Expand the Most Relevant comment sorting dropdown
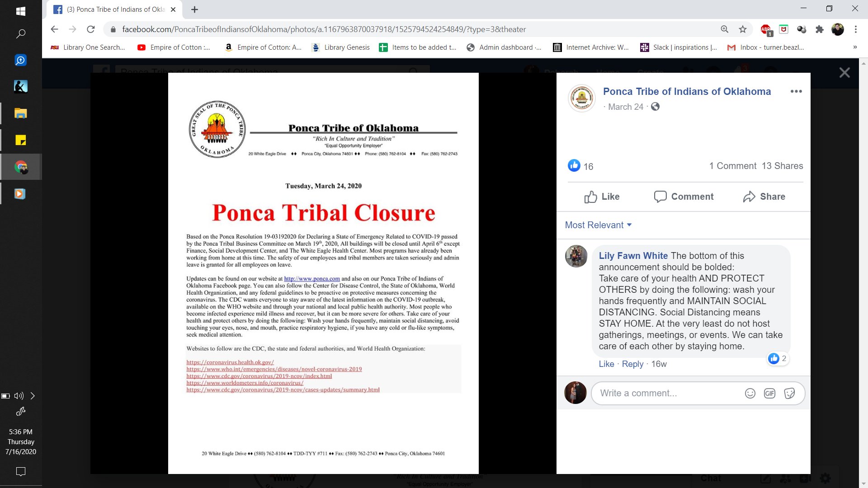The image size is (868, 488). [x=598, y=225]
